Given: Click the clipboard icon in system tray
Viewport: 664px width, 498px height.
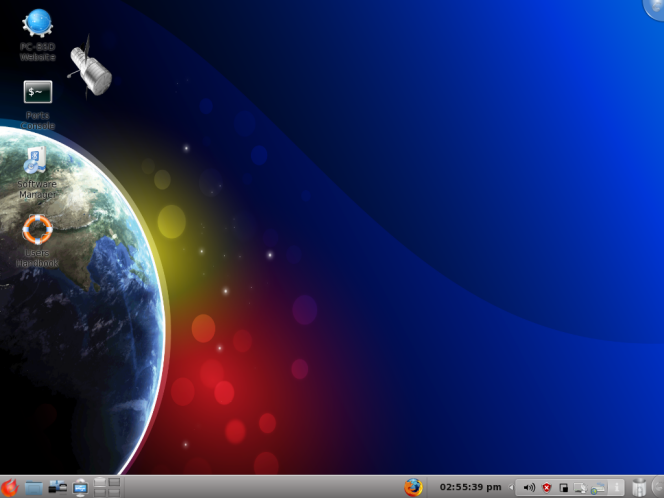Looking at the screenshot, I should tap(564, 487).
